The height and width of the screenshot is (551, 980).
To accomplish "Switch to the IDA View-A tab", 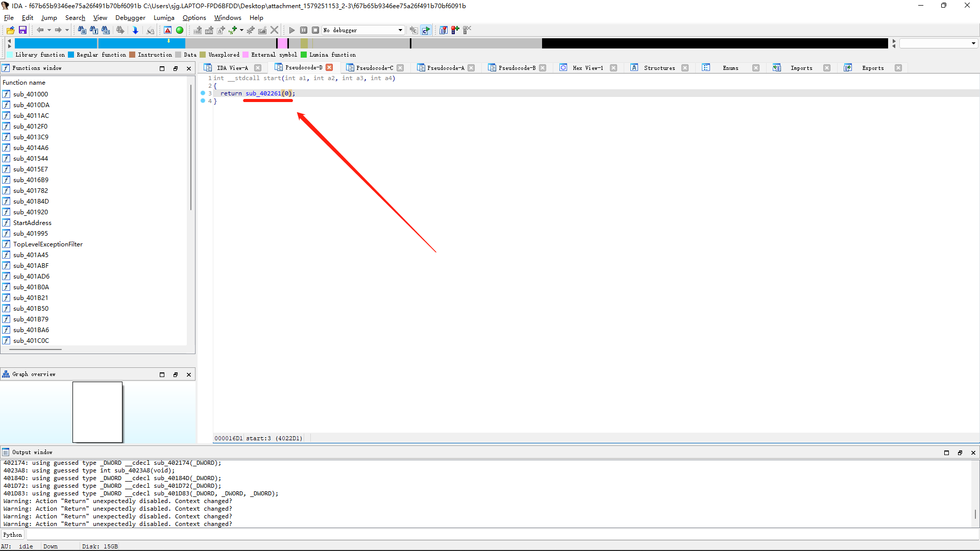I will 232,68.
